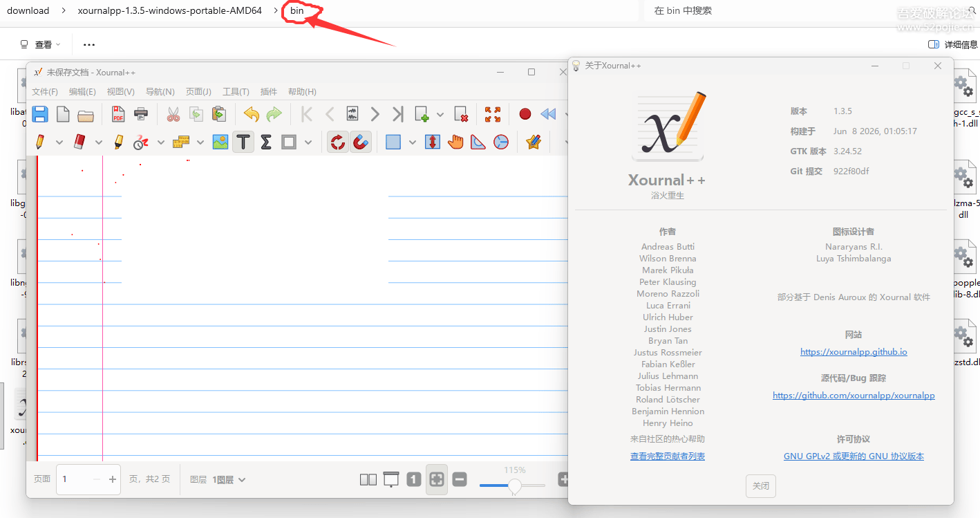Viewport: 980px width, 518px height.
Task: Open the https://xournalpp.github.io link
Action: coord(854,352)
